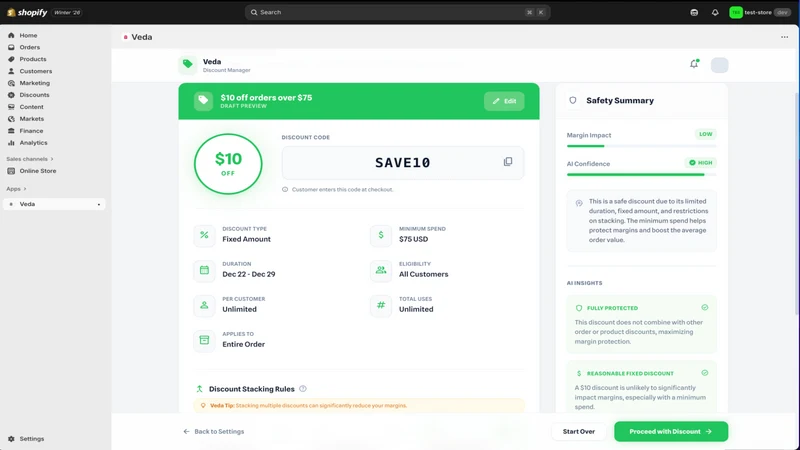Viewport: 800px width, 450px height.
Task: Click the Dec 22 - Dec 29 duration value
Action: [248, 274]
